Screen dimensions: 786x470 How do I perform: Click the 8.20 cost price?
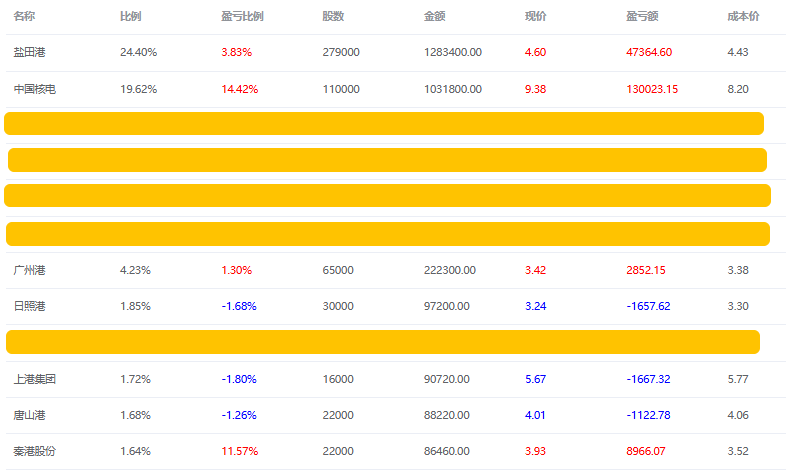point(738,89)
